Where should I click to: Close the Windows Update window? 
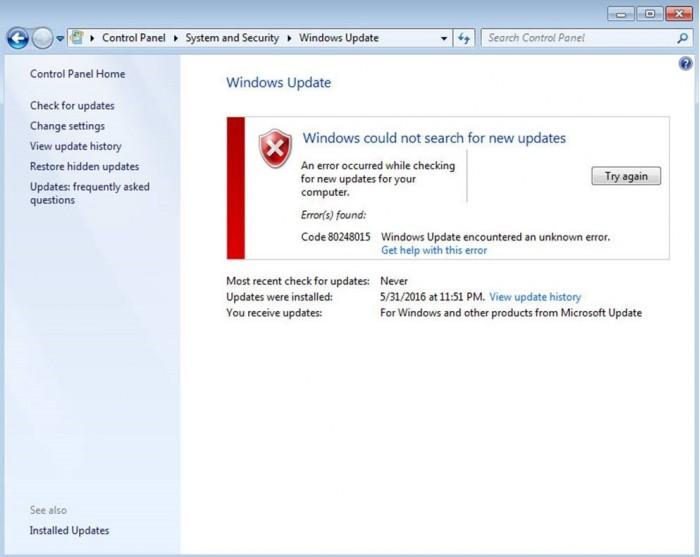coord(679,14)
